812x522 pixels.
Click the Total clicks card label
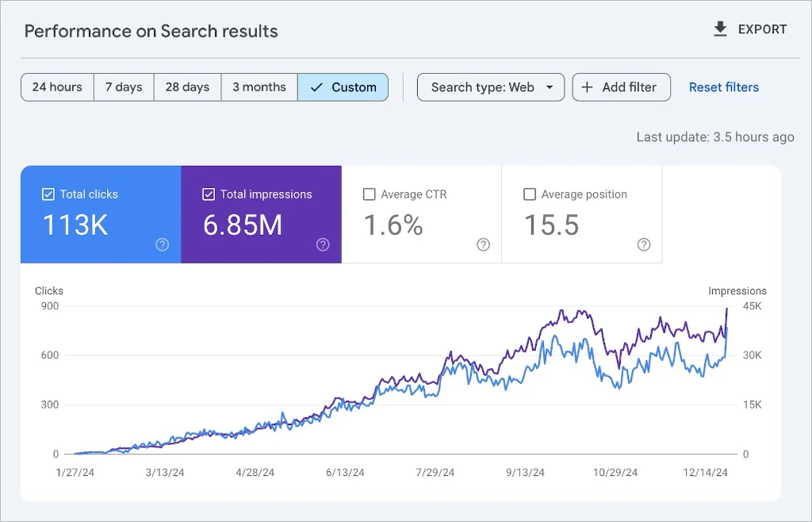[x=89, y=194]
